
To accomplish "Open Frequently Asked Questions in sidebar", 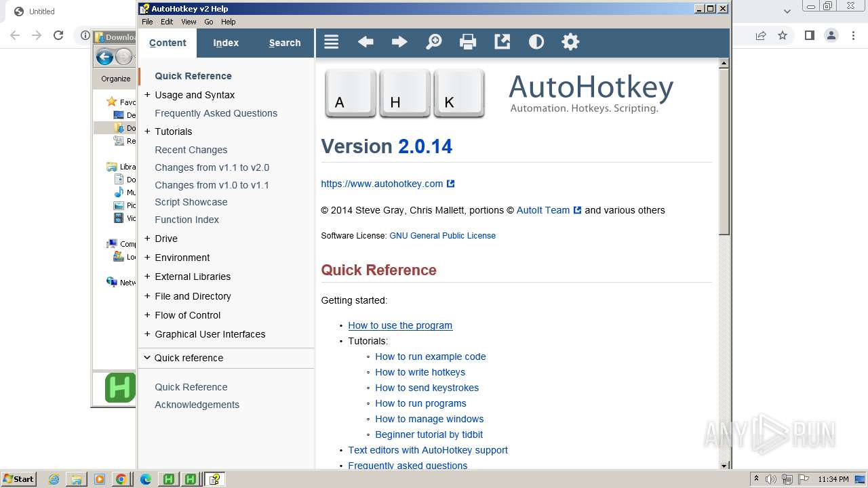I will (216, 113).
